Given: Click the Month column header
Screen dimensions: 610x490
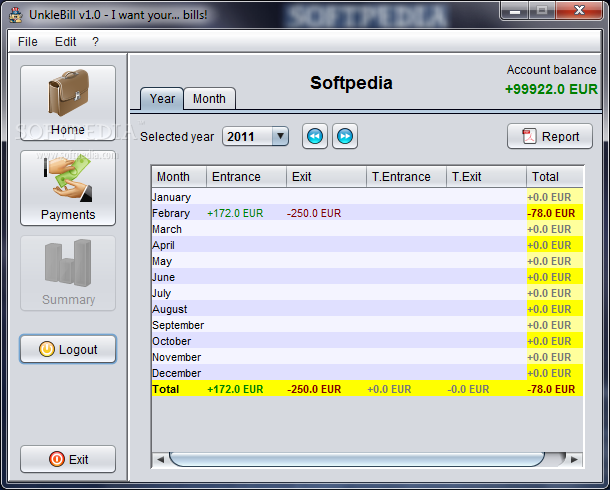Looking at the screenshot, I should 179,177.
